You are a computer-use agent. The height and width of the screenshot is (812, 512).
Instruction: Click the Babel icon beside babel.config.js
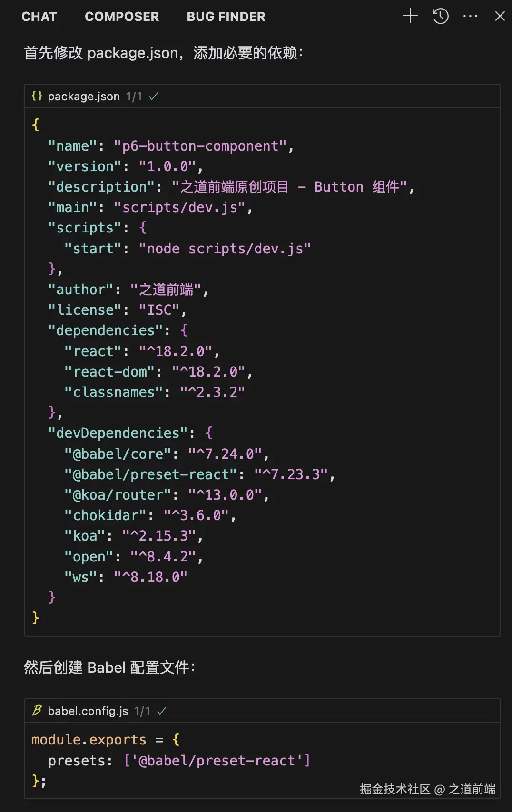37,711
